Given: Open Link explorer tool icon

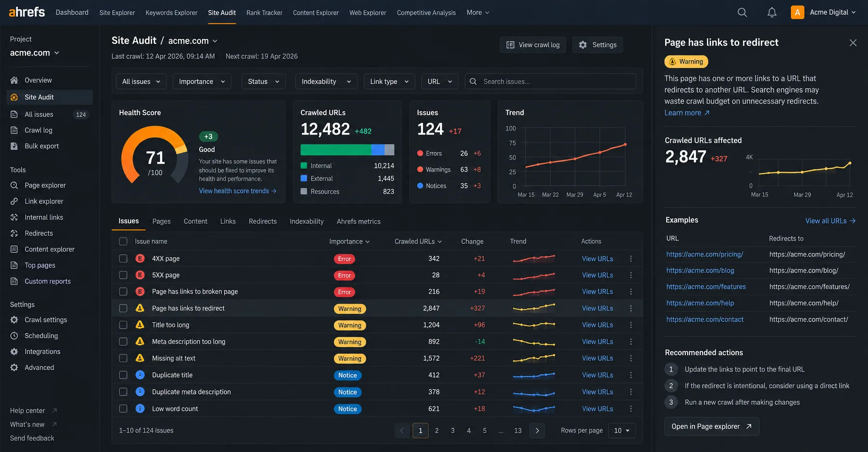Looking at the screenshot, I should [x=14, y=201].
